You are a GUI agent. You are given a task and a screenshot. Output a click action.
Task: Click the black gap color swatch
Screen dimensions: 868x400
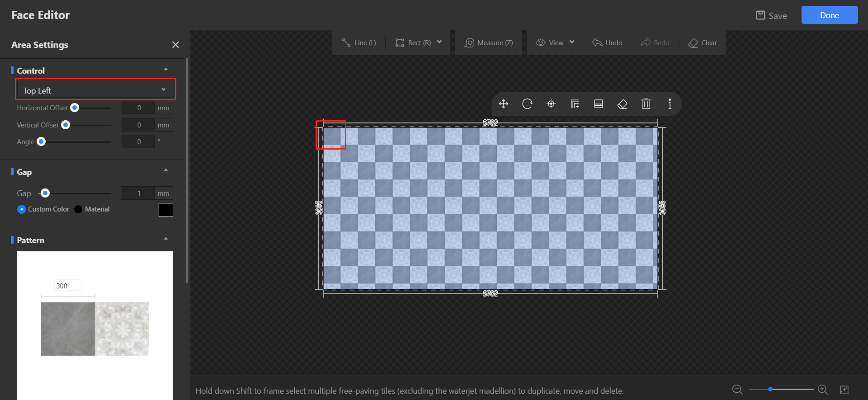166,210
